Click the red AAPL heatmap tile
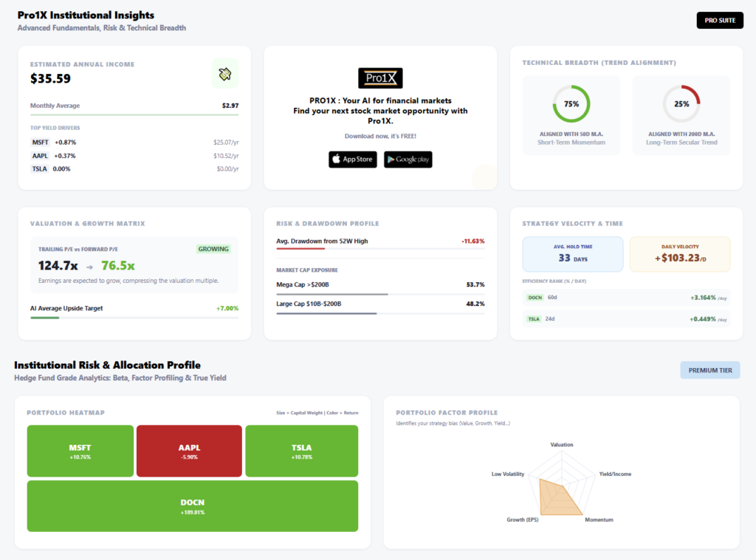Image resolution: width=756 pixels, height=560 pixels. point(189,451)
